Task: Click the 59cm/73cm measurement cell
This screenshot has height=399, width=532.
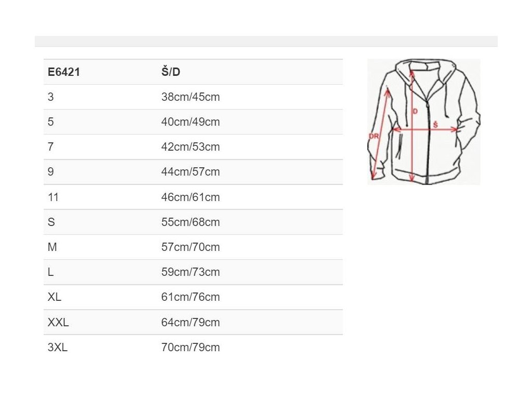Action: point(190,272)
